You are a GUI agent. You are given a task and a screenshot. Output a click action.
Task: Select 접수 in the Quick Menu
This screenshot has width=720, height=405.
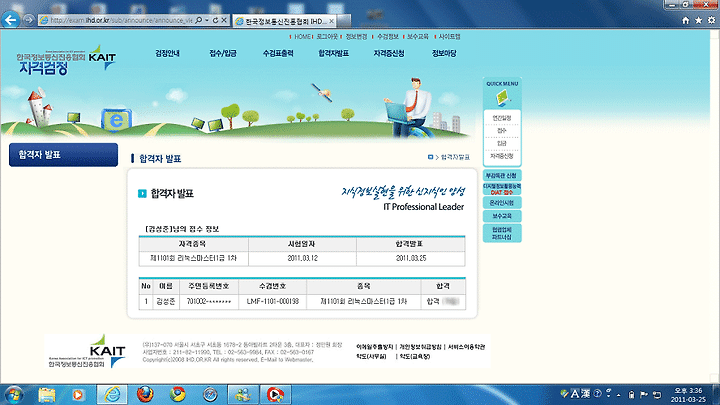pyautogui.click(x=502, y=131)
